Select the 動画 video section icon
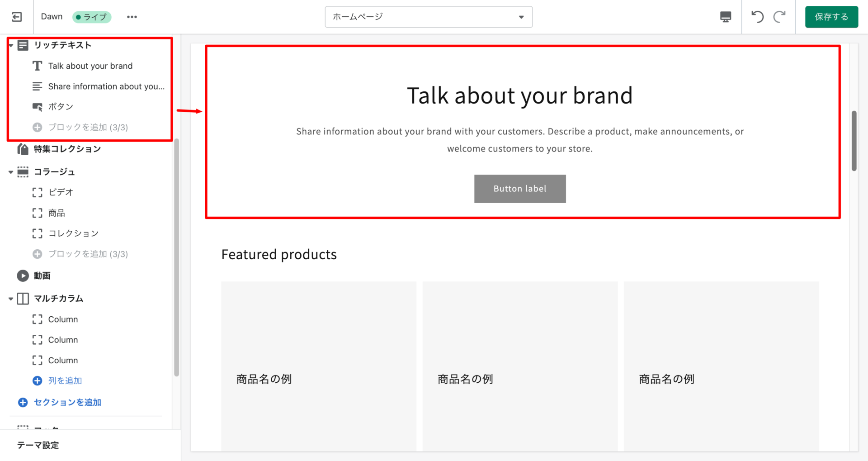This screenshot has width=868, height=461. point(23,276)
